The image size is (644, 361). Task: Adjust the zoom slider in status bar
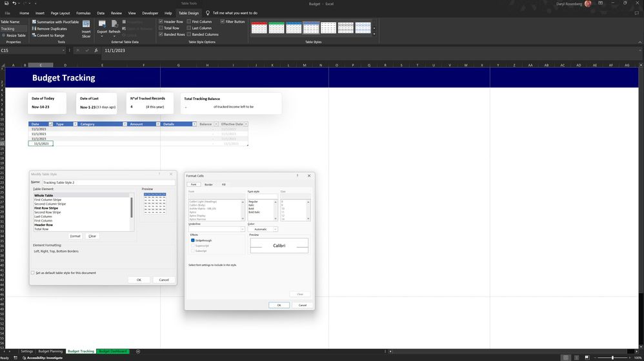[612, 358]
